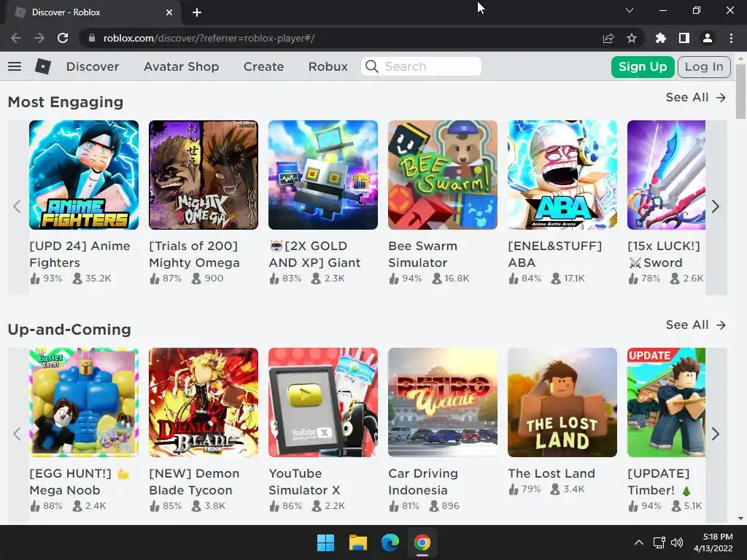The height and width of the screenshot is (560, 747).
Task: Click the Roblox logo icon
Action: [x=43, y=66]
